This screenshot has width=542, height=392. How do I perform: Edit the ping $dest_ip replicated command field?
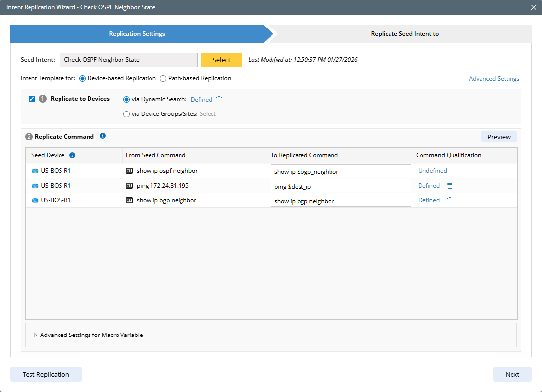tap(340, 186)
